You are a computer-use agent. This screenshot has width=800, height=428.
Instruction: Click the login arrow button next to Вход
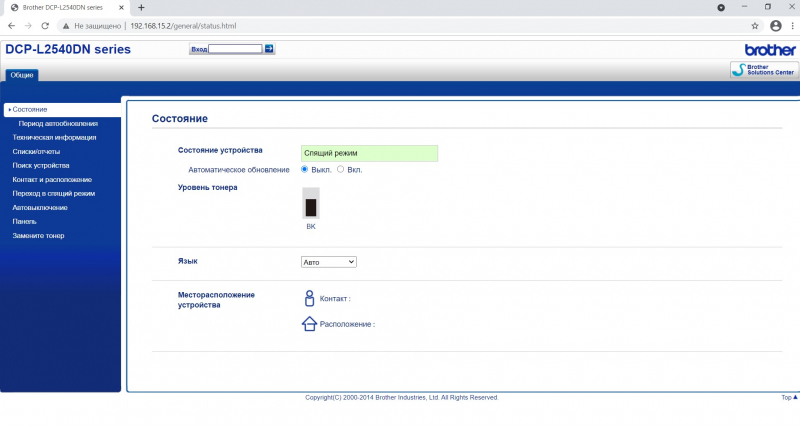(x=269, y=48)
